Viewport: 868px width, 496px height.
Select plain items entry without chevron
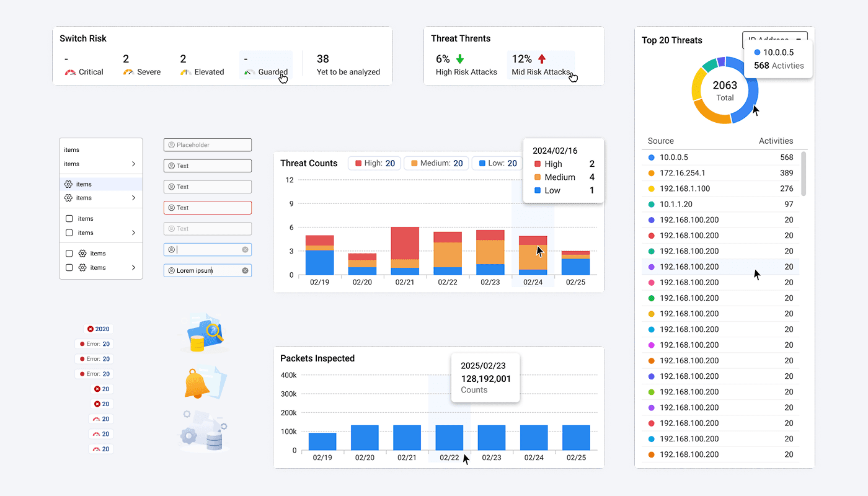click(x=101, y=150)
